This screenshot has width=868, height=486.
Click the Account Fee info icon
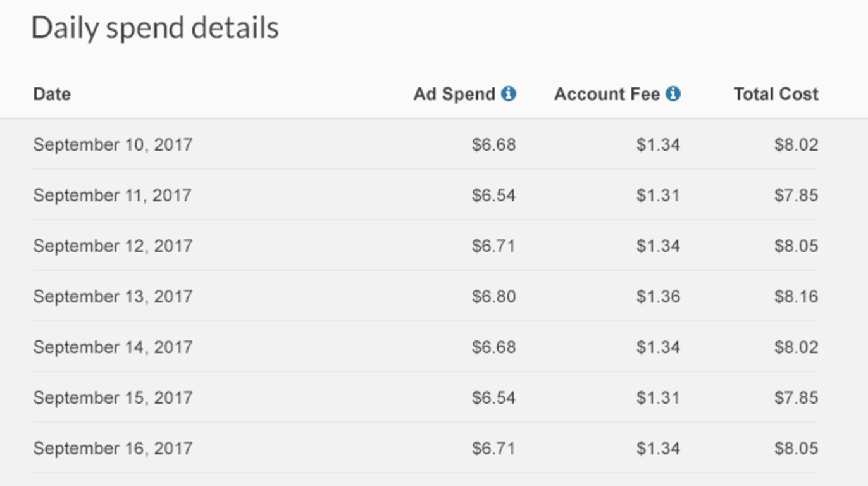pyautogui.click(x=673, y=94)
